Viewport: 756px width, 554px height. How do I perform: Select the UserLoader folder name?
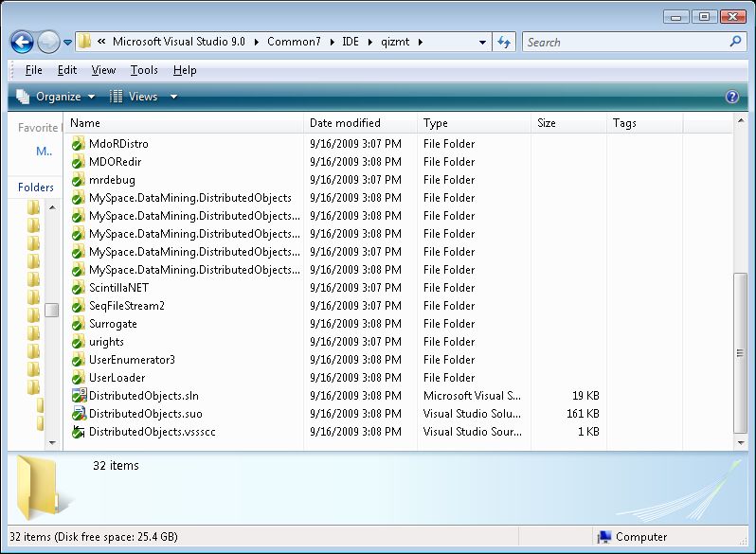(x=117, y=378)
